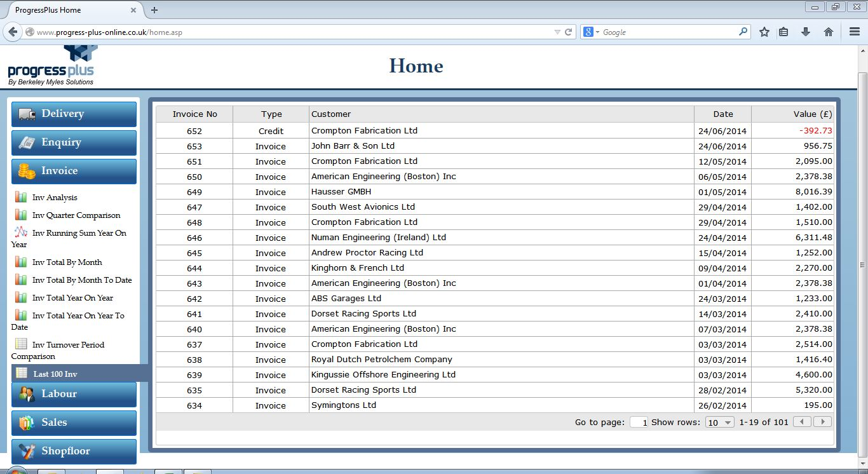This screenshot has height=474, width=868.
Task: Open the browser downloads arrow icon
Action: pos(806,32)
